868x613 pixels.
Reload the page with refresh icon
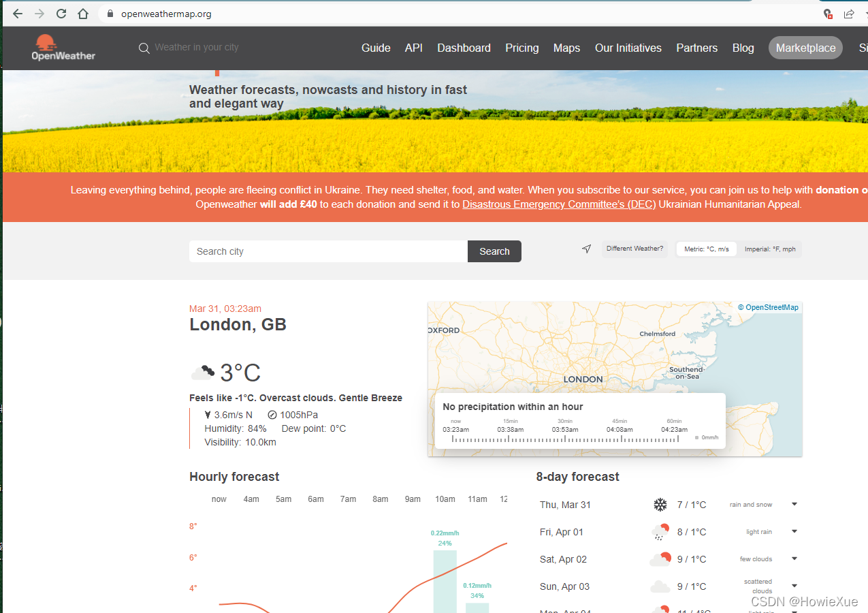pos(61,14)
